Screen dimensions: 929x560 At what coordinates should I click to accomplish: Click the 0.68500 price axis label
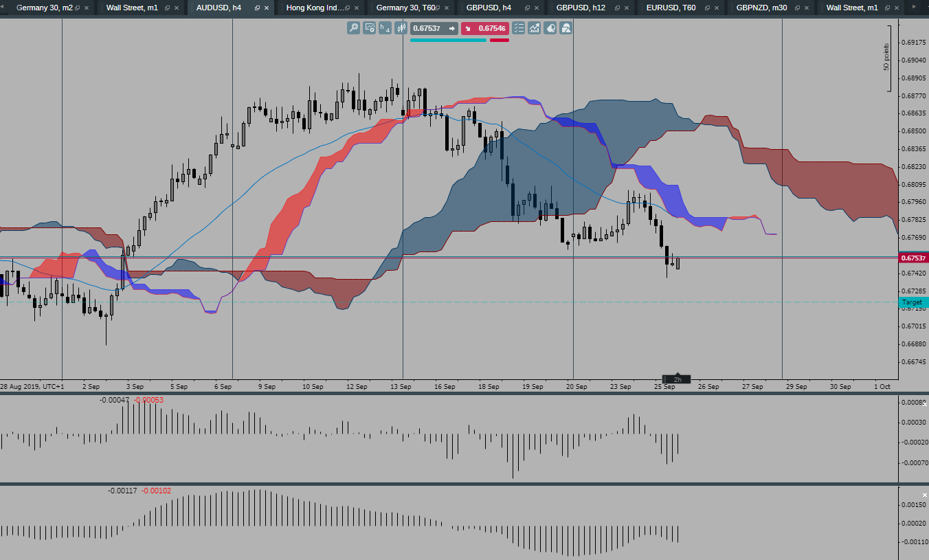point(914,131)
